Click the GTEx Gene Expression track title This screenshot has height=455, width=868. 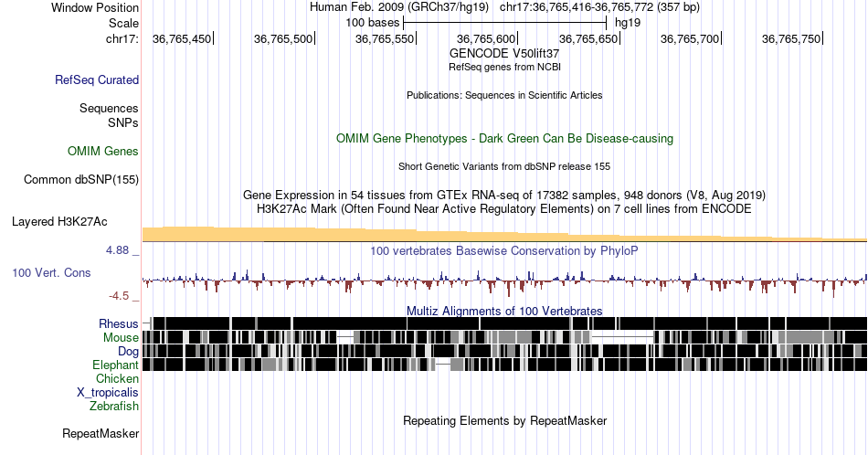(504, 195)
